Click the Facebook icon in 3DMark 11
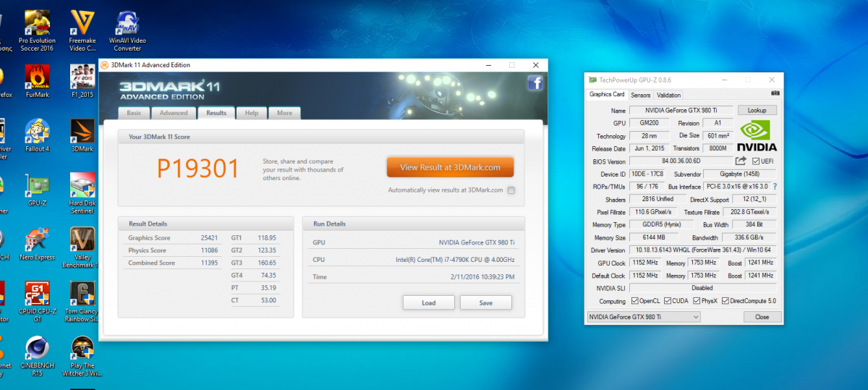This screenshot has height=390, width=868. pos(535,83)
